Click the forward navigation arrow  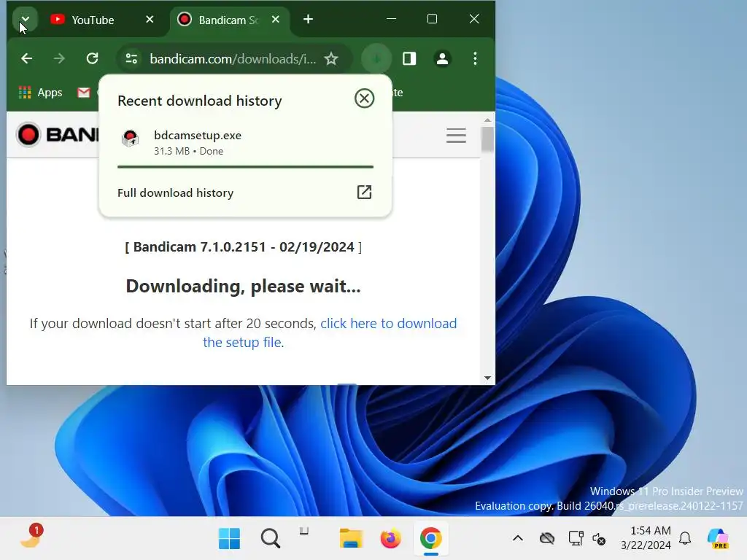coord(59,58)
